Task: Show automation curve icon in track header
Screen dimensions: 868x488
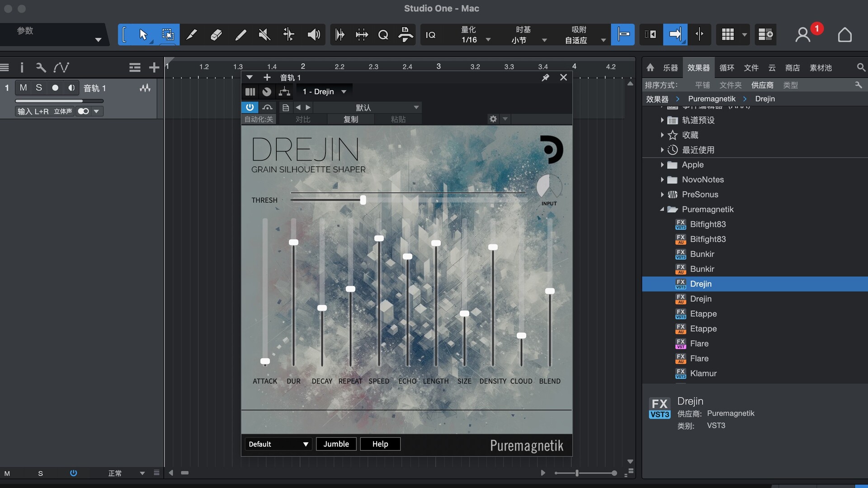Action: (x=61, y=68)
